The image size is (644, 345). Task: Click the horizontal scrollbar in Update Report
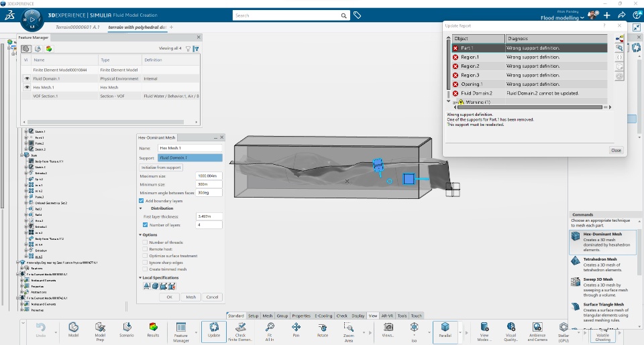[x=530, y=107]
